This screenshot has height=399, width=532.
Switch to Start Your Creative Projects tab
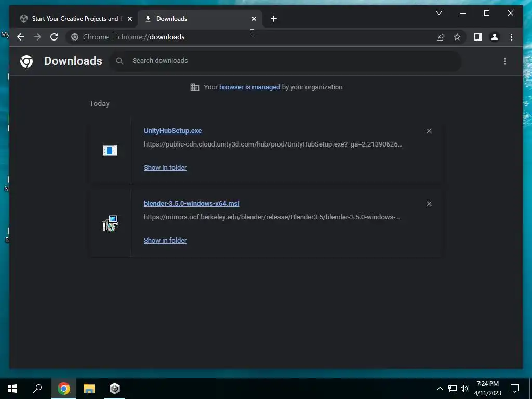(x=75, y=19)
